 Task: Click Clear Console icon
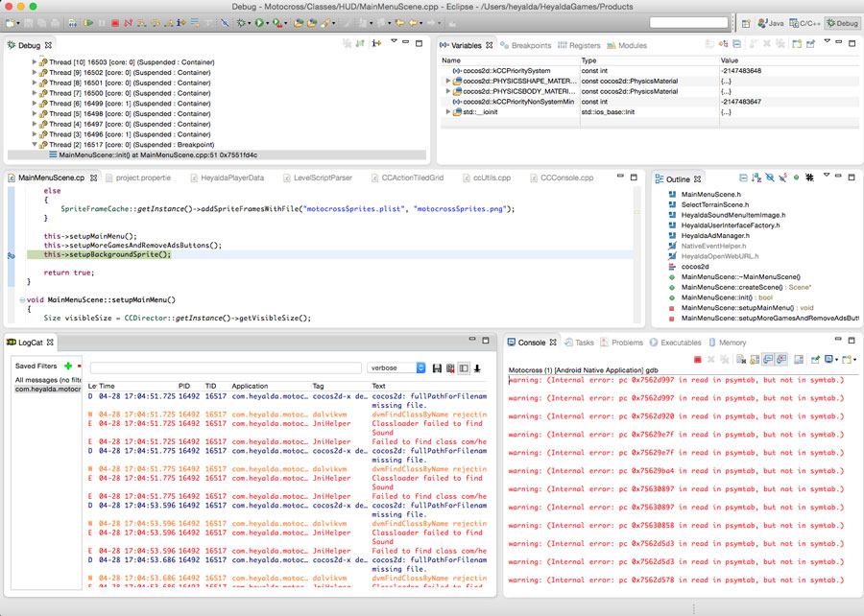click(x=741, y=360)
